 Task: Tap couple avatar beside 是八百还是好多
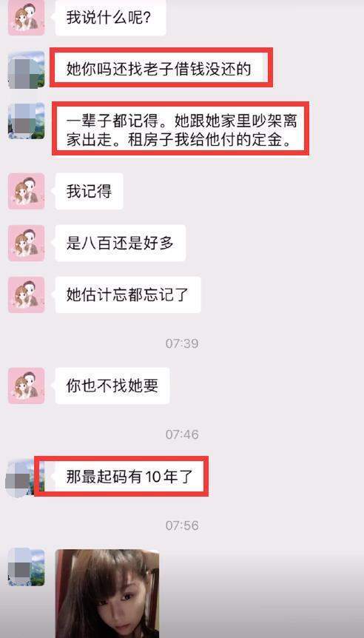[x=26, y=243]
